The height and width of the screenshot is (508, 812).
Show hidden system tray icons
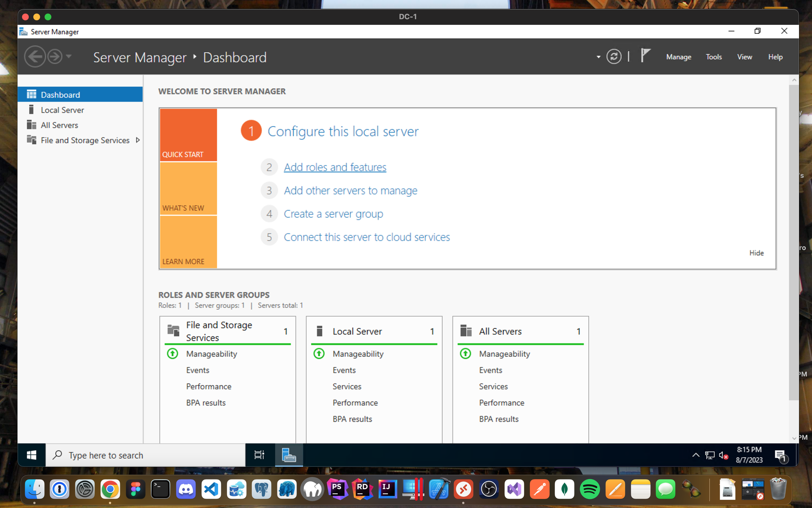click(695, 455)
